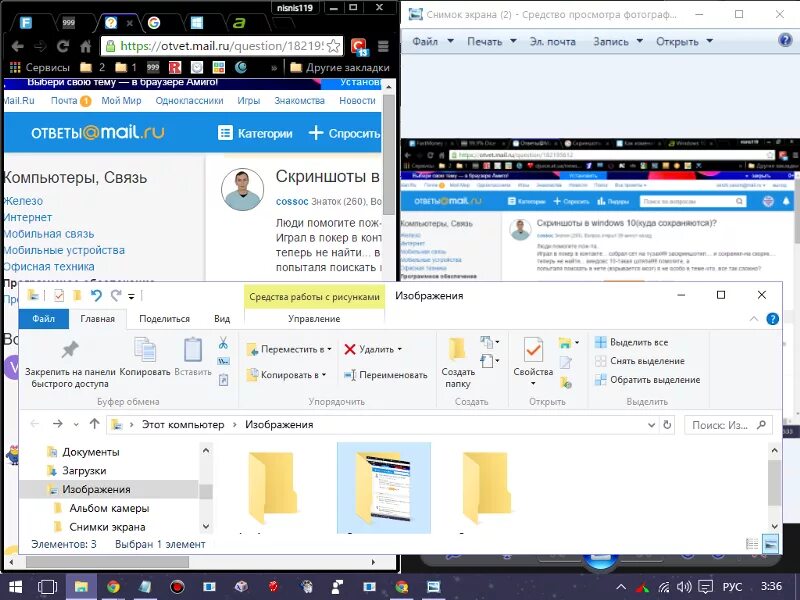Click undo icon in Explorer quick access toolbar
The image size is (800, 600).
coord(96,295)
